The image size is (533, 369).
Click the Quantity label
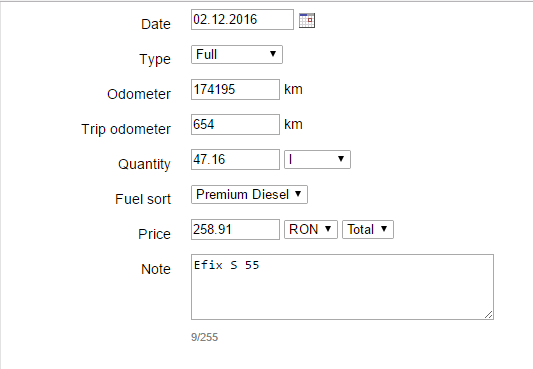(144, 164)
